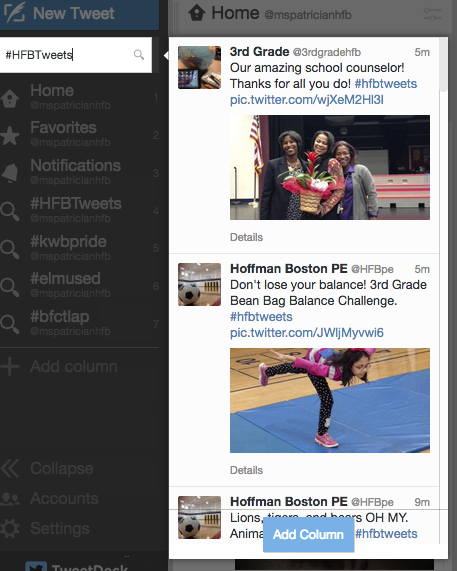Open Settings from the sidebar

click(60, 529)
